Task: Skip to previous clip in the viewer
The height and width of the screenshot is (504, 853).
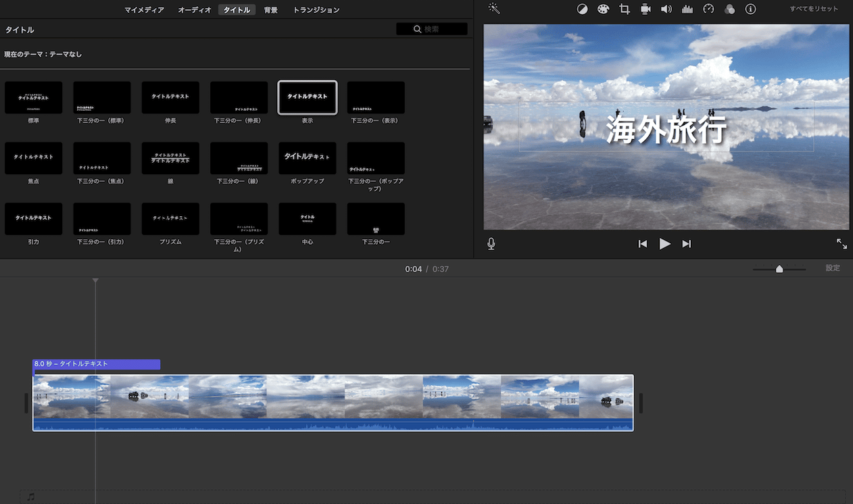Action: pos(643,244)
